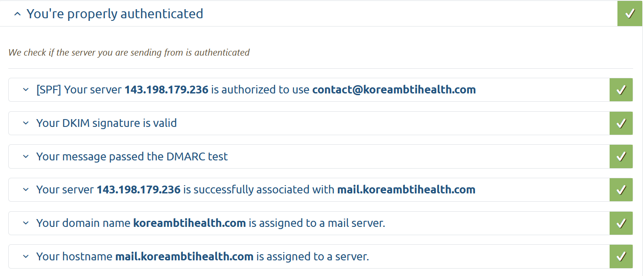644x276 pixels.
Task: Open "Your message passed the DMARC test"
Action: tap(132, 156)
